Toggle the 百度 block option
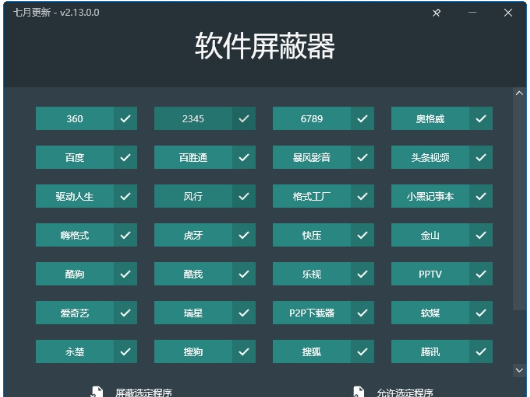 [x=87, y=157]
